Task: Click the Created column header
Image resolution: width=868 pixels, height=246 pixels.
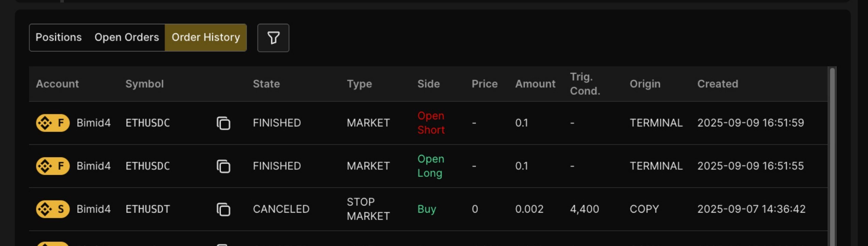Action: tap(717, 84)
